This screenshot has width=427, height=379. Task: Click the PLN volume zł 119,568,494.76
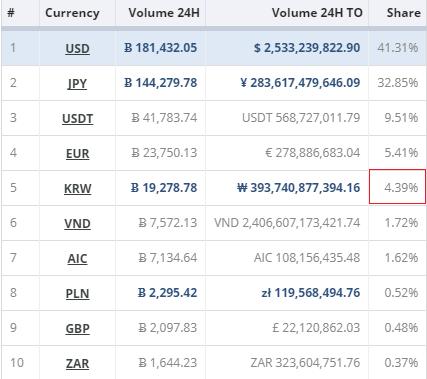tap(311, 293)
